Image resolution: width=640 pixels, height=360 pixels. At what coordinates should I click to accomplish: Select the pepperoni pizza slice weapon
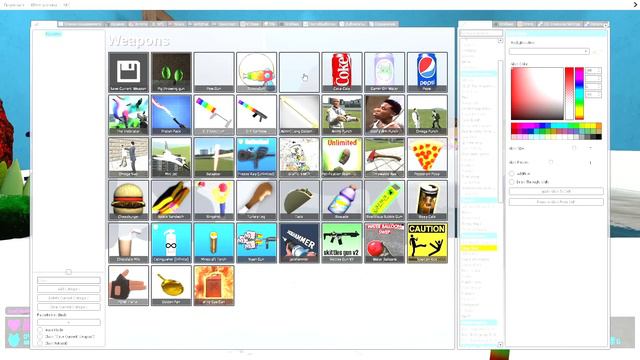[427, 157]
